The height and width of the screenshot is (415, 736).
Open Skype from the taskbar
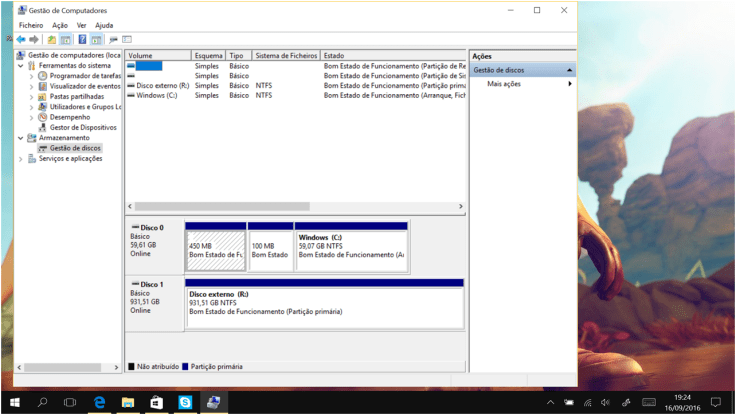point(185,402)
